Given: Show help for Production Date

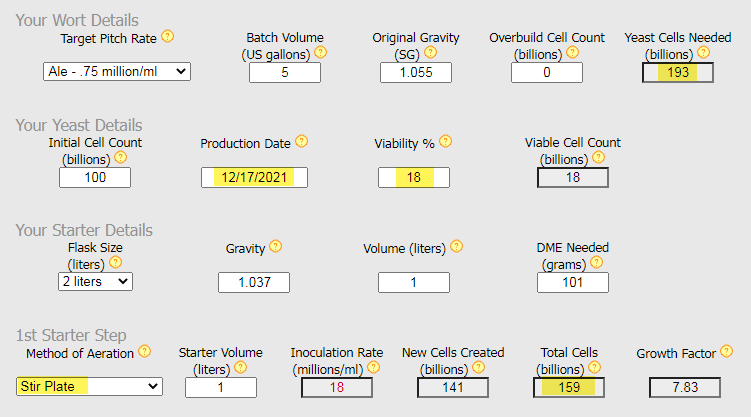Looking at the screenshot, I should pos(300,142).
